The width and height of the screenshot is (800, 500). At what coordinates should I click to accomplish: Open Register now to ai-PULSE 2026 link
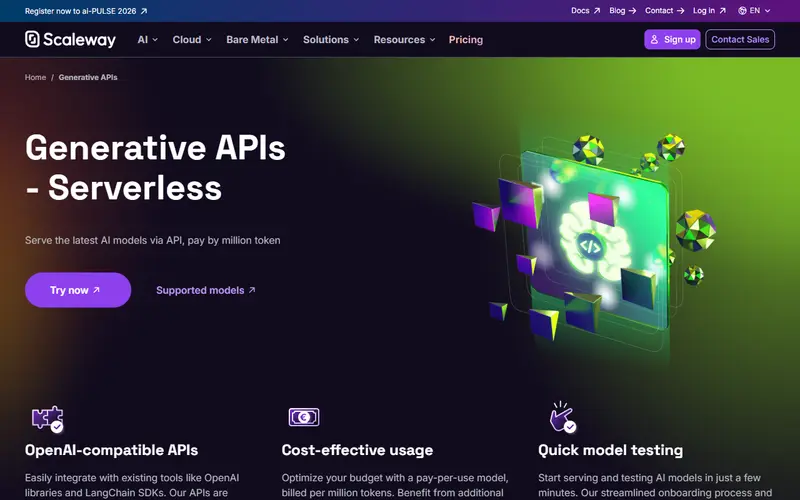pyautogui.click(x=86, y=11)
